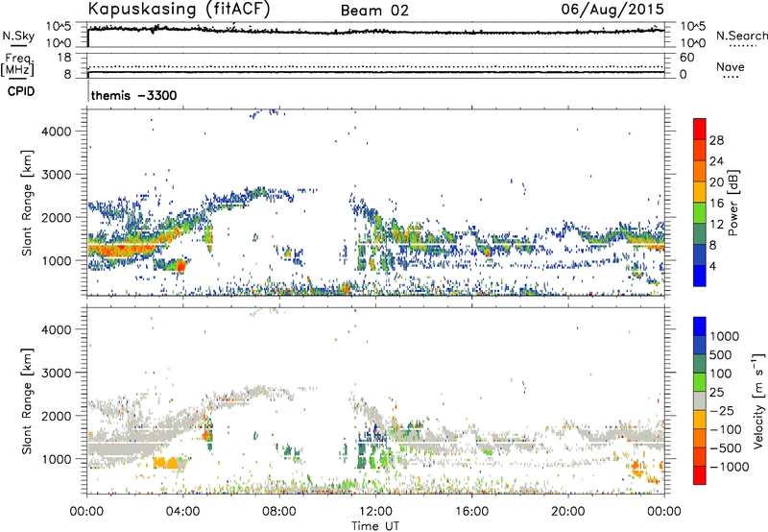Pick the Power colorbar segment between 24 and 28
The height and width of the screenshot is (532, 768).
click(x=700, y=151)
